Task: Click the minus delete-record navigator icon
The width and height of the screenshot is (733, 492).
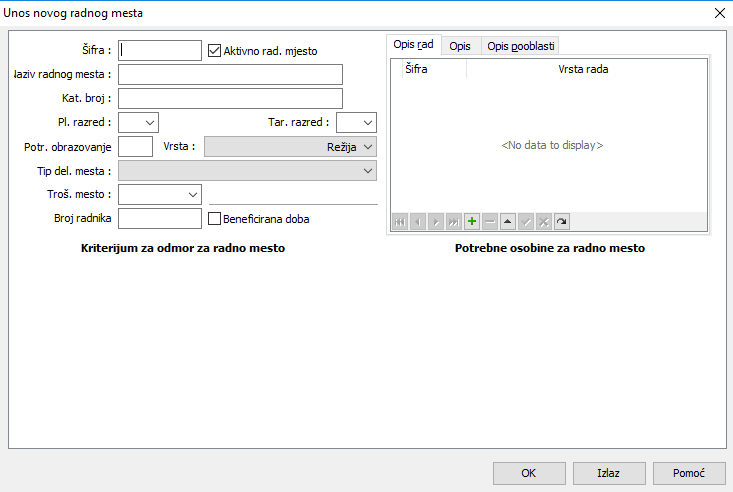Action: pyautogui.click(x=490, y=221)
